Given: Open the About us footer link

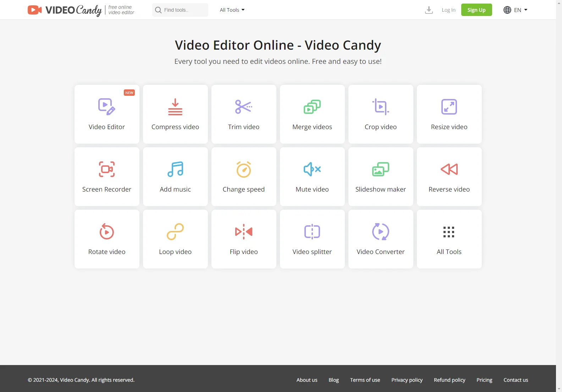Looking at the screenshot, I should tap(307, 380).
